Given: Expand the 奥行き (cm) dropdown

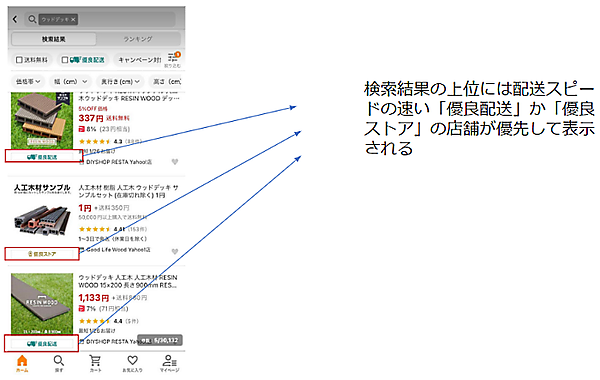Looking at the screenshot, I should [x=120, y=82].
